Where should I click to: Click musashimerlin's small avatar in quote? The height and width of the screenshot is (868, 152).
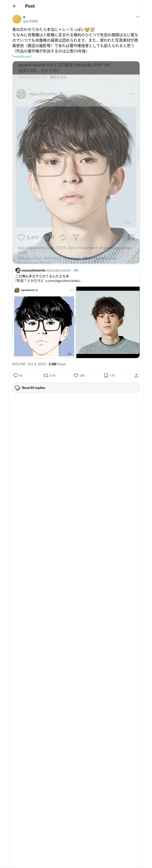pos(18,270)
